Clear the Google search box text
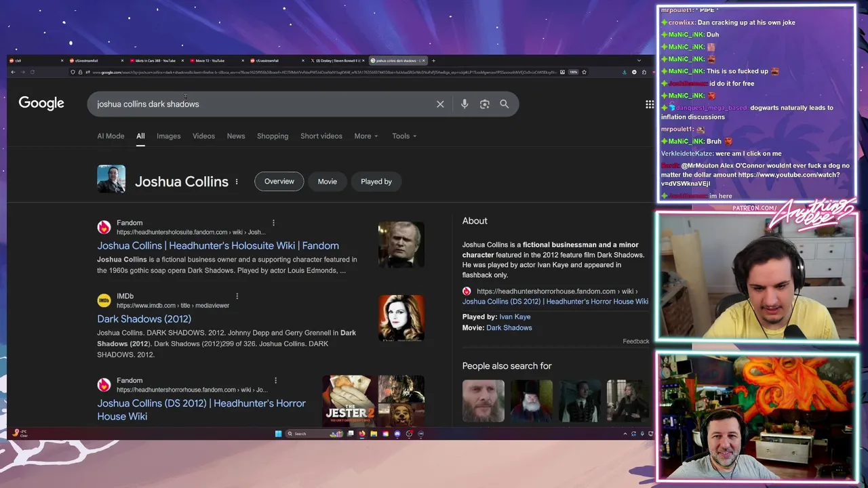This screenshot has height=488, width=868. coord(440,104)
